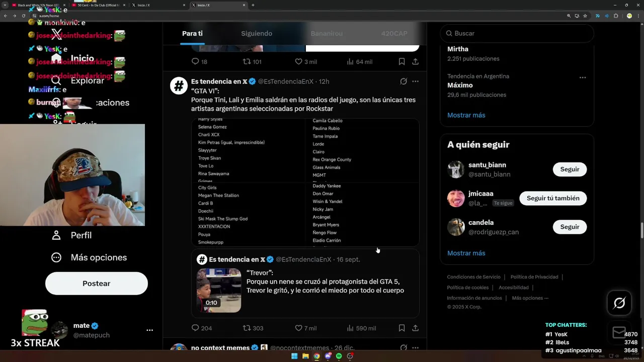Follow jmicaaa with Seguir tú también
The height and width of the screenshot is (362, 644).
[553, 198]
